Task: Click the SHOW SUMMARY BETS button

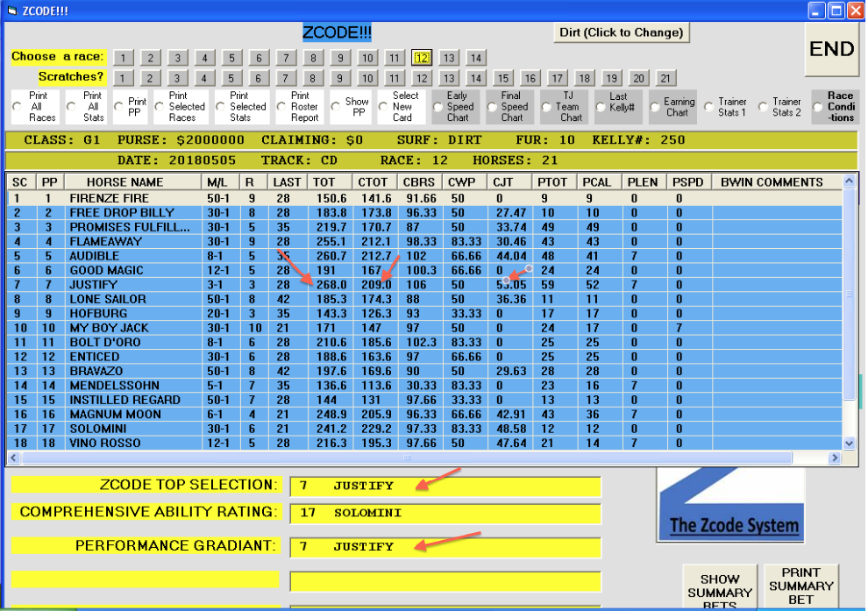Action: tap(720, 587)
